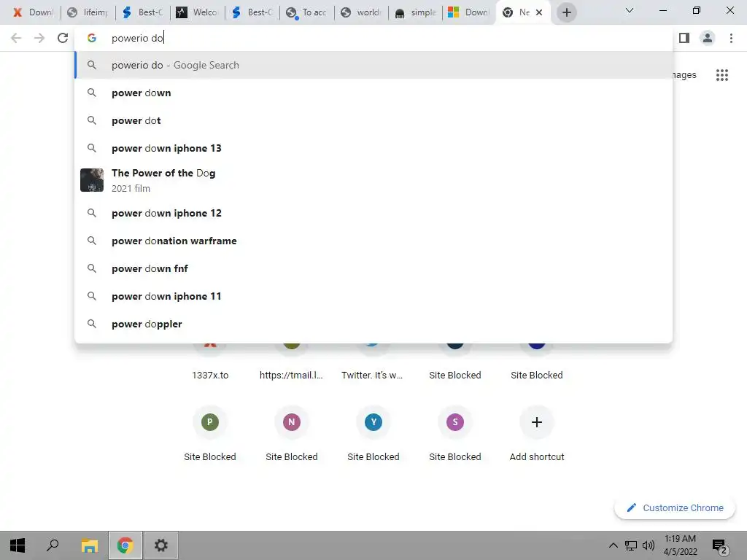The image size is (747, 560).
Task: Click the Chrome taskbar icon
Action: tap(125, 545)
